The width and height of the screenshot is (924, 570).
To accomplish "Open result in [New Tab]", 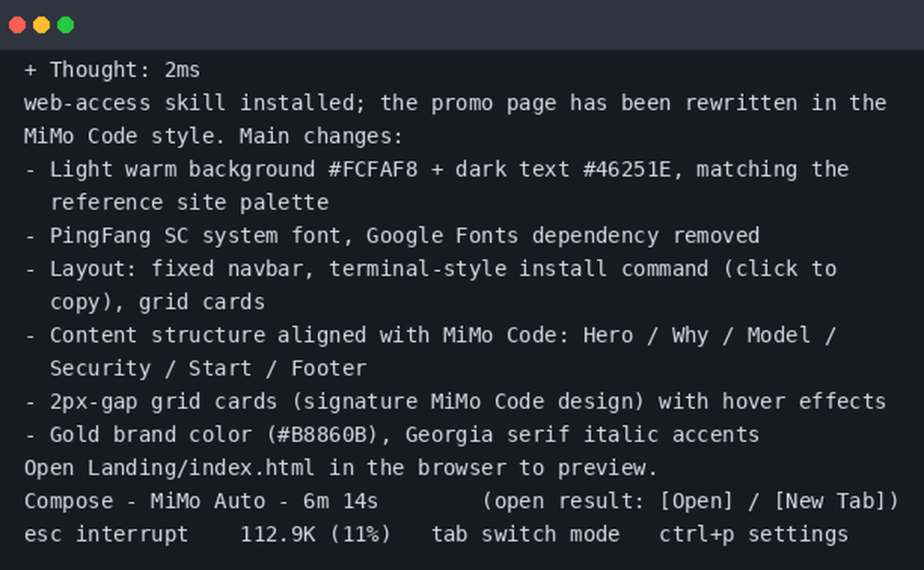I will point(836,501).
